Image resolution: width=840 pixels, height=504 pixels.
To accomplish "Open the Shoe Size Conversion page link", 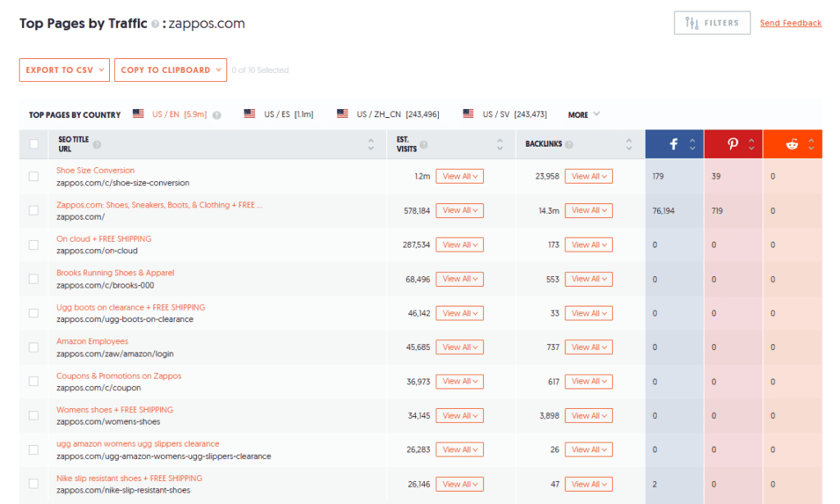I will pyautogui.click(x=95, y=170).
